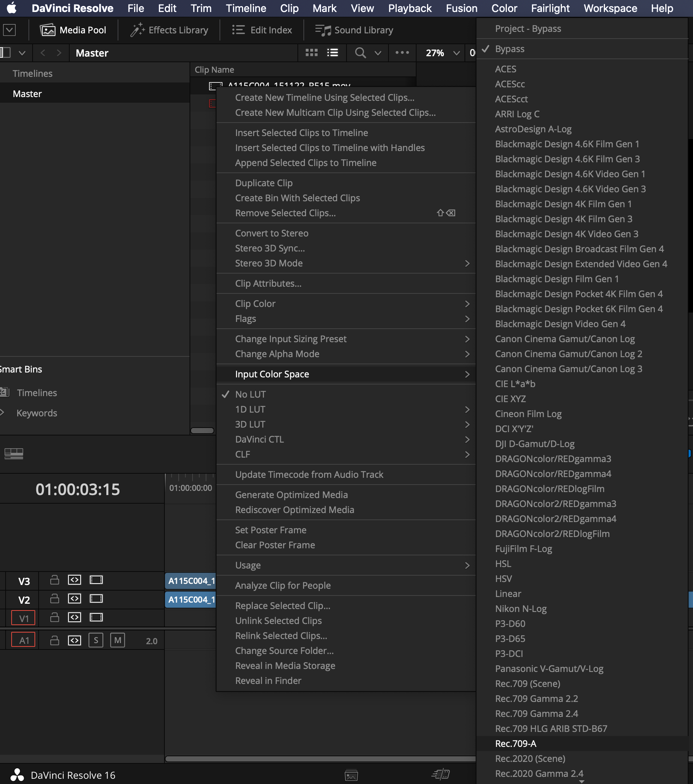Screen dimensions: 693x784
Task: Select Bypass color space option
Action: tap(582, 49)
